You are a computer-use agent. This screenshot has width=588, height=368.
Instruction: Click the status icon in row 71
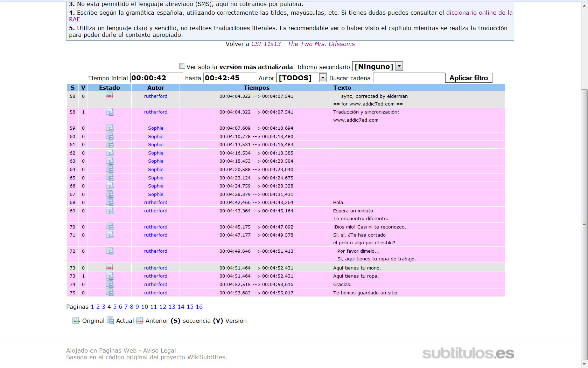(110, 235)
